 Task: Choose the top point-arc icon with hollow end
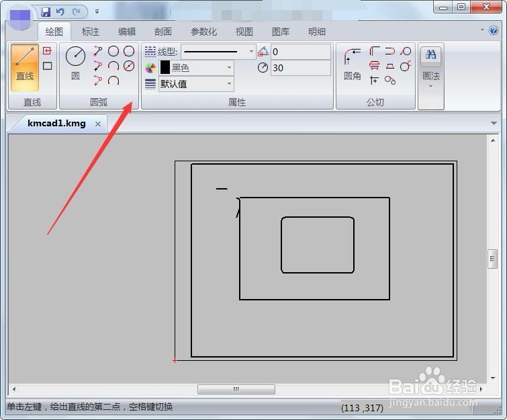pyautogui.click(x=97, y=51)
